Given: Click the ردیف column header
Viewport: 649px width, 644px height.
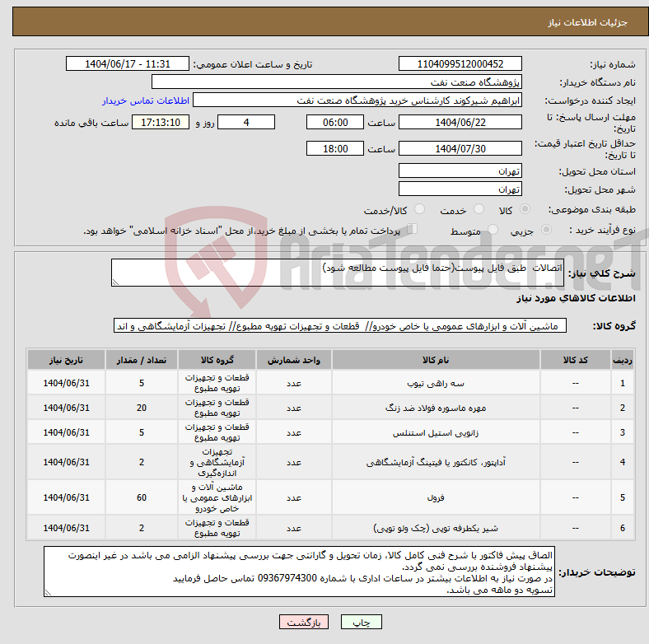Looking at the screenshot, I should 622,360.
